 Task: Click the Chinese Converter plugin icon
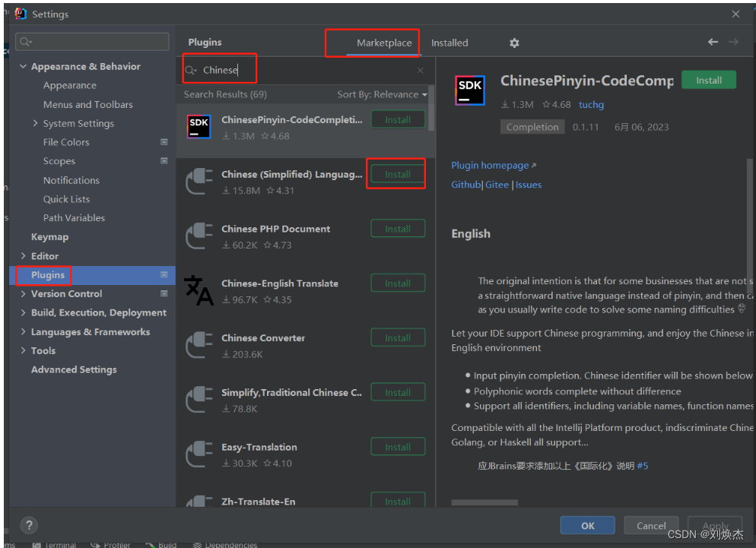(x=199, y=345)
